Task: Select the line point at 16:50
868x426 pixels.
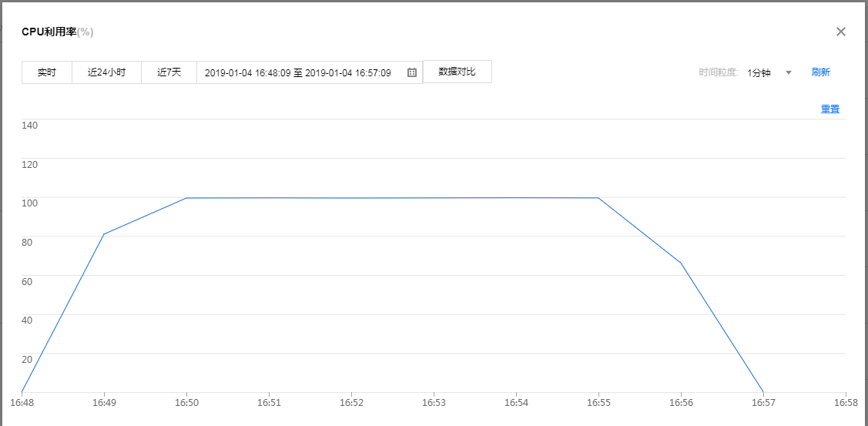Action: point(186,198)
